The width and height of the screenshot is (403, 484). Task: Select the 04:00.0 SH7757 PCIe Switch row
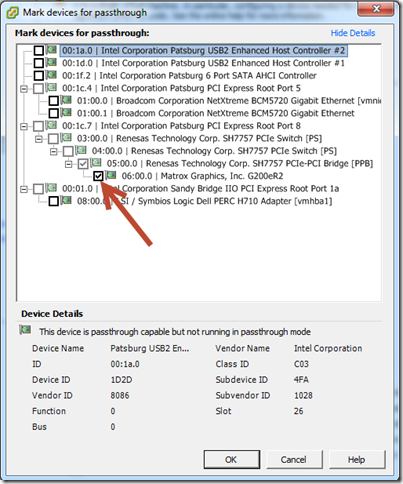(x=214, y=151)
